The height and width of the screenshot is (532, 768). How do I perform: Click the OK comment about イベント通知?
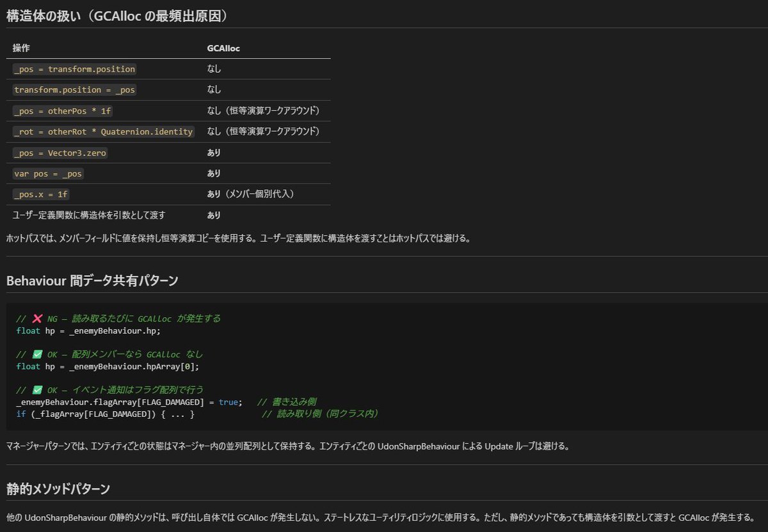[110, 390]
